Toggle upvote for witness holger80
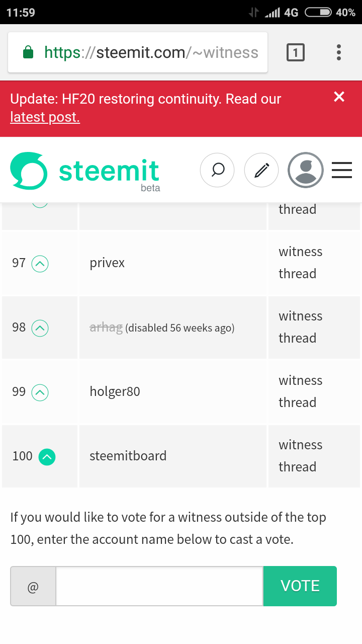Viewport: 362px width, 644px height. pos(40,392)
